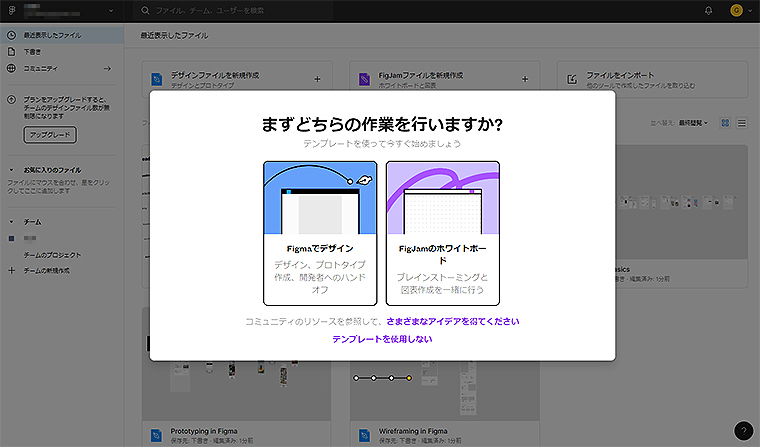Collapse the お気に入りのファイル section
Screen dimensions: 760x447
point(11,170)
